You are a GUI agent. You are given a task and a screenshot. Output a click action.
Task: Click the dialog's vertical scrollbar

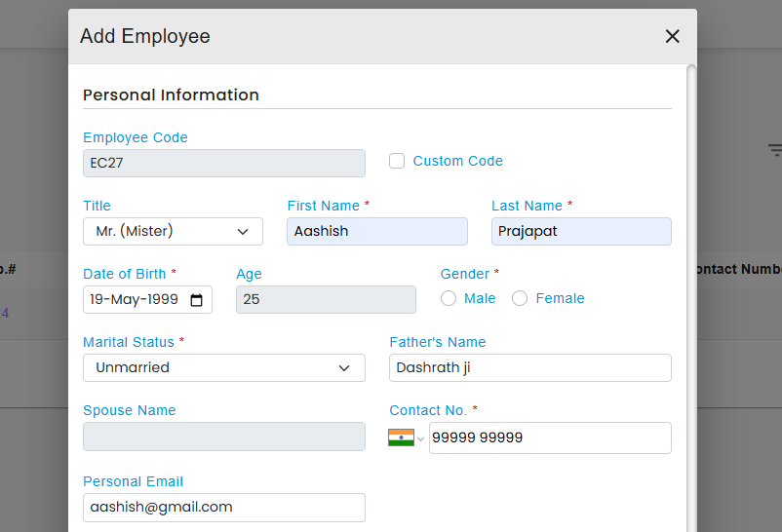[691, 292]
